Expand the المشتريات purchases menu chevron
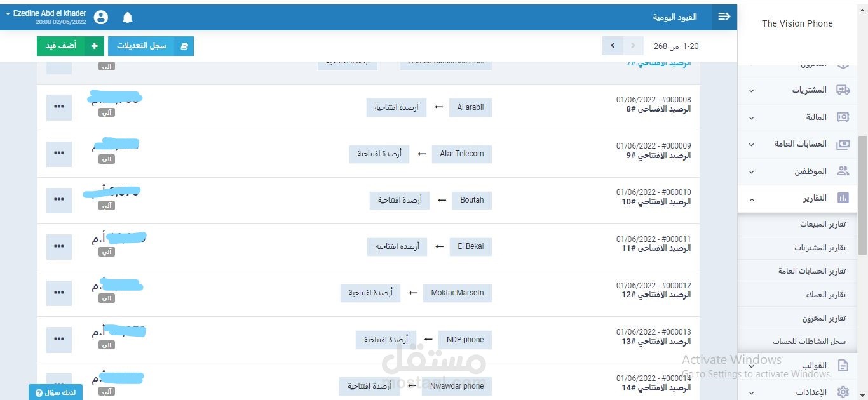The height and width of the screenshot is (400, 868). coord(751,91)
